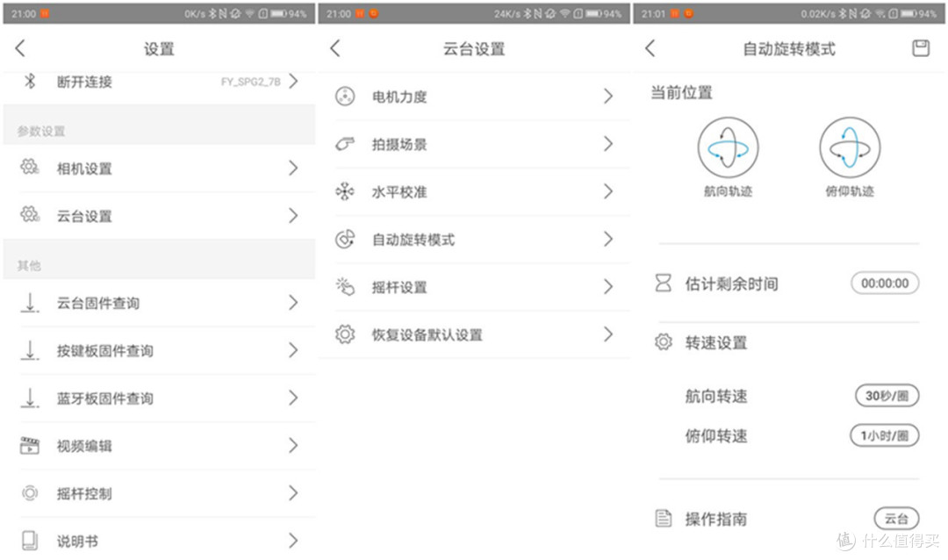Save the 自动旋转模式 settings with the disk icon

pyautogui.click(x=920, y=48)
